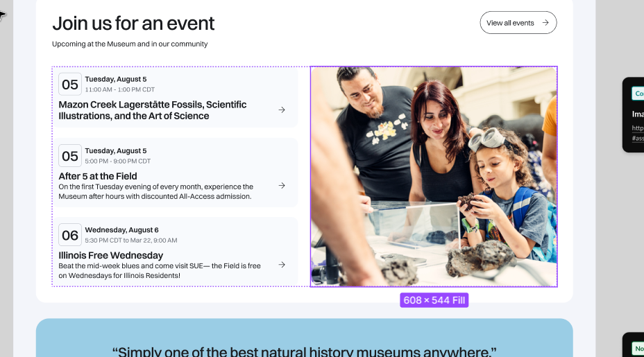This screenshot has height=357, width=644.
Task: Click the http link in the dark annotation card
Action: pyautogui.click(x=638, y=128)
